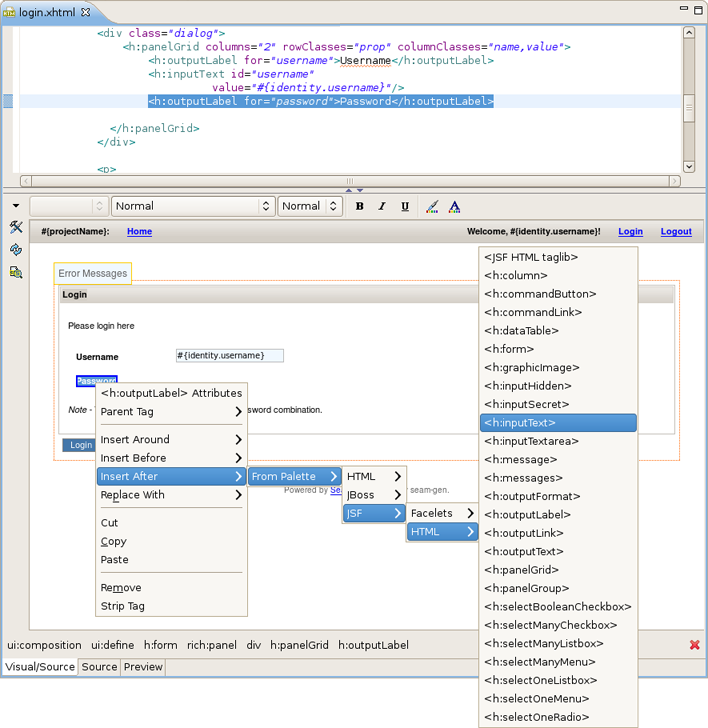
Task: Open the font color tool
Action: (x=455, y=207)
